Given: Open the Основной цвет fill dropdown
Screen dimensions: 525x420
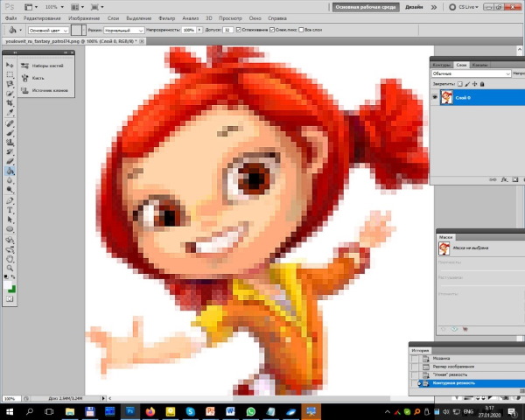Looking at the screenshot, I should tap(48, 30).
